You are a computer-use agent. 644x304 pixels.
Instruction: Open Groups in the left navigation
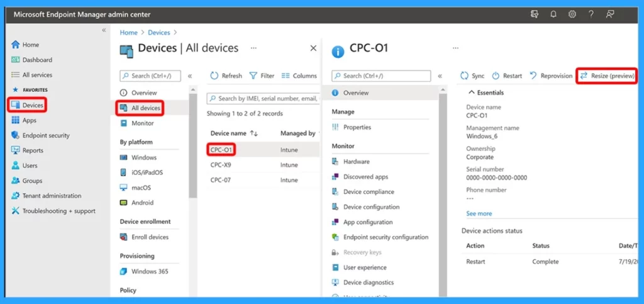(26, 181)
